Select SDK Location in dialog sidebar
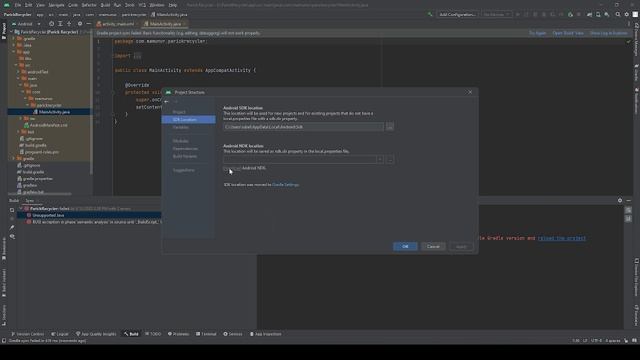 click(x=189, y=120)
